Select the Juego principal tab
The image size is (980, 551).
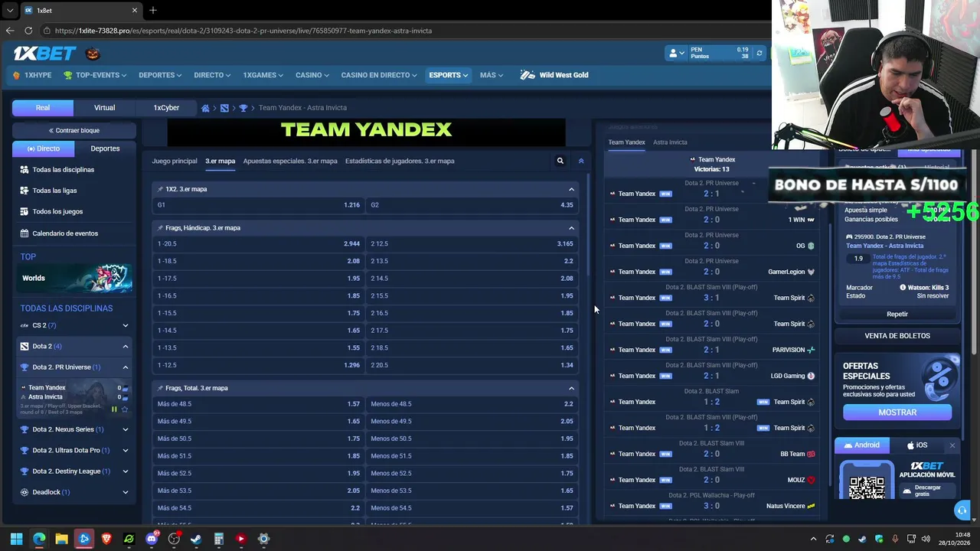point(175,161)
